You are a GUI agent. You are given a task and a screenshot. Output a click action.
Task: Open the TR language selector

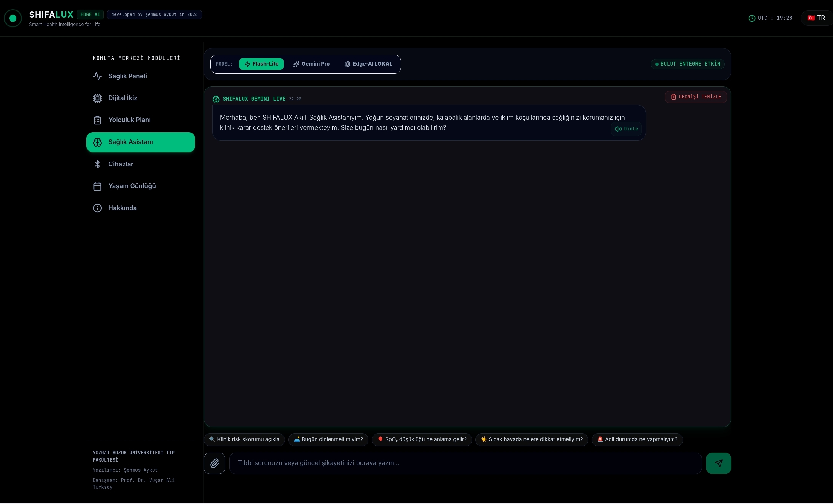point(817,18)
